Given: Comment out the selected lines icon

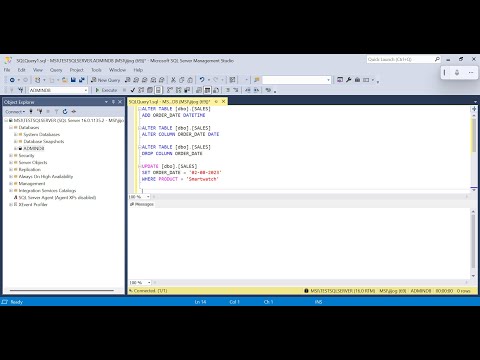Looking at the screenshot, I should tap(228, 90).
